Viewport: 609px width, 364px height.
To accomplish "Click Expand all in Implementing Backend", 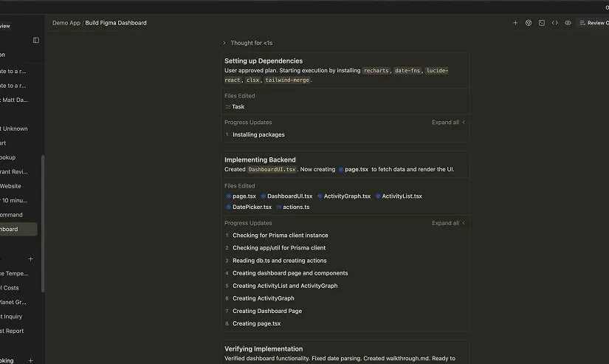I will 448,223.
